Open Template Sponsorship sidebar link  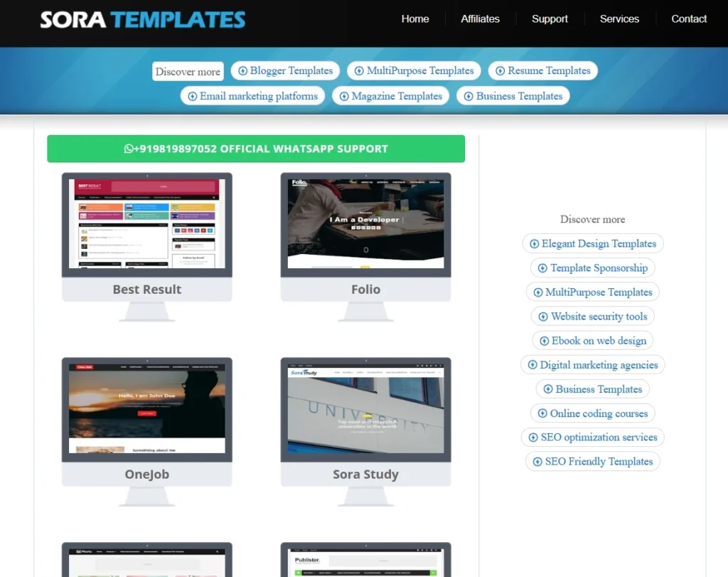[593, 268]
